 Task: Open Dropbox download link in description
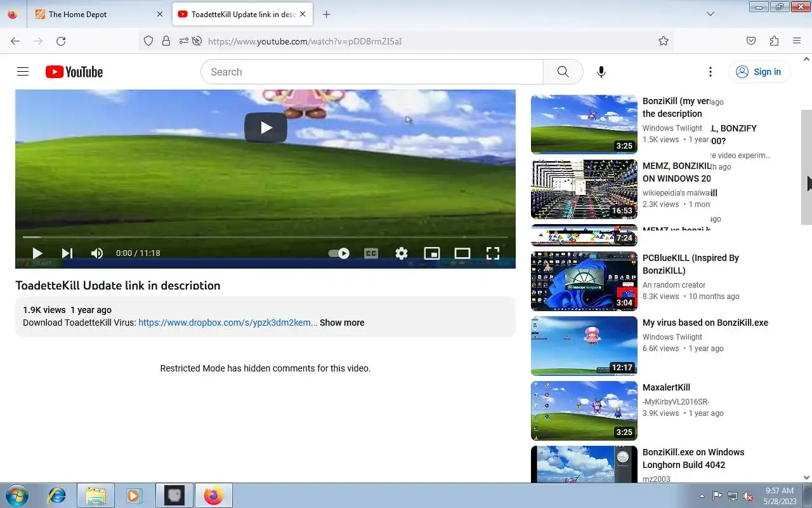pyautogui.click(x=228, y=323)
